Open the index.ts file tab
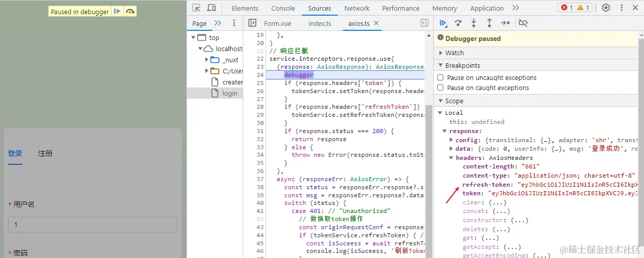Image resolution: width=644 pixels, height=258 pixels. click(320, 23)
